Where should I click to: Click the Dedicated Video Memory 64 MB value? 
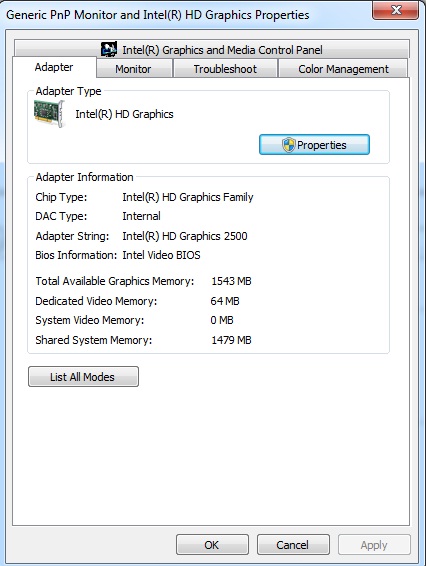click(x=225, y=301)
